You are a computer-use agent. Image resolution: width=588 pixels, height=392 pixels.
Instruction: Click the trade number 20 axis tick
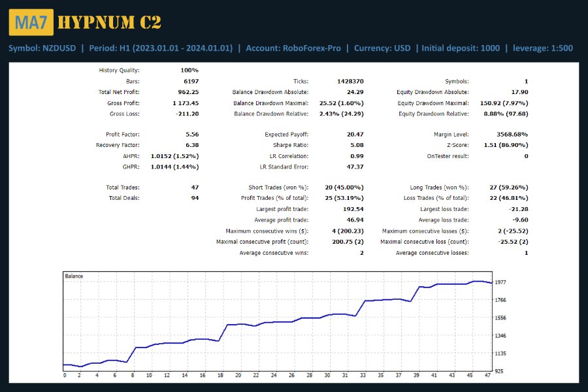click(238, 375)
